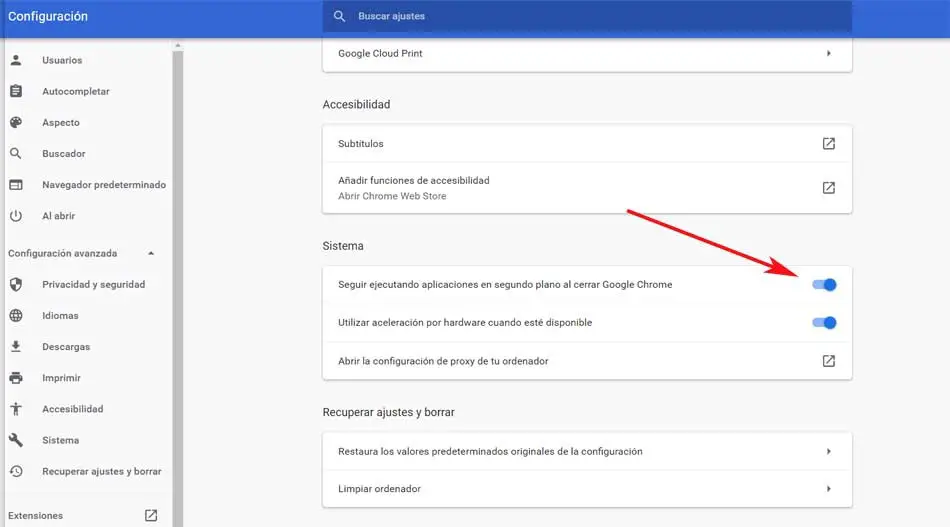Click the Idiomas globe icon
950x527 pixels.
(16, 316)
